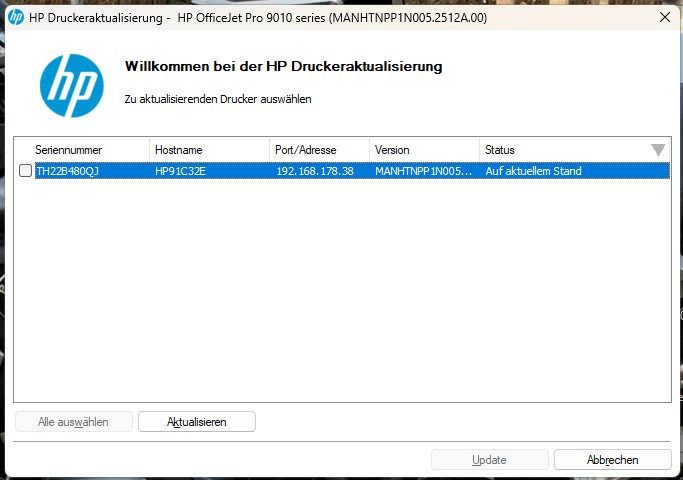Image resolution: width=683 pixels, height=480 pixels.
Task: Click the 'Willkommen bei der HP Druckeraktualisierung' heading
Action: tap(284, 66)
